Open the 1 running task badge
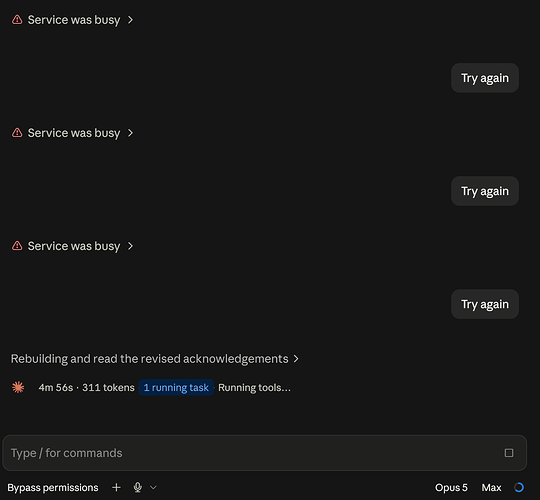The image size is (540, 500). (x=176, y=387)
